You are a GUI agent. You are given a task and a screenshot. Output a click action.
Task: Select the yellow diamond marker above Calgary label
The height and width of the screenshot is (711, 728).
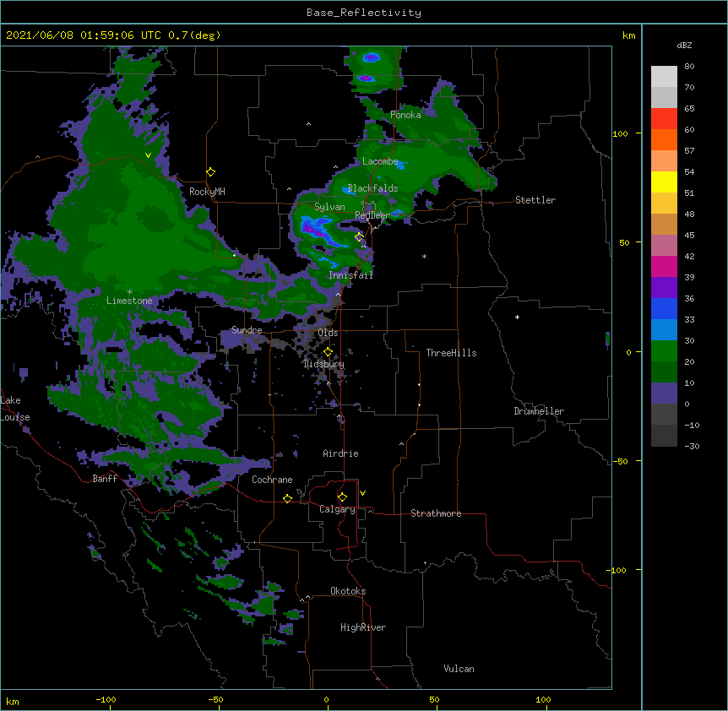pos(342,497)
